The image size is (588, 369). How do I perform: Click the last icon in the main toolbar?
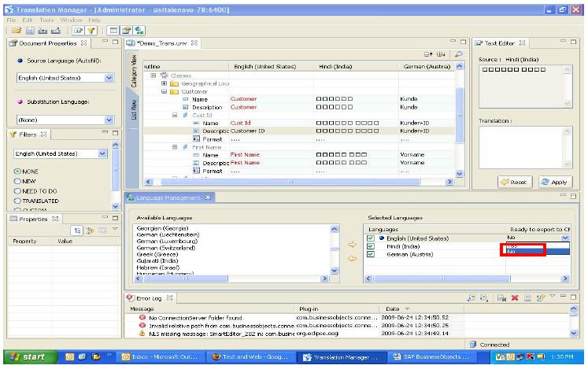[139, 31]
